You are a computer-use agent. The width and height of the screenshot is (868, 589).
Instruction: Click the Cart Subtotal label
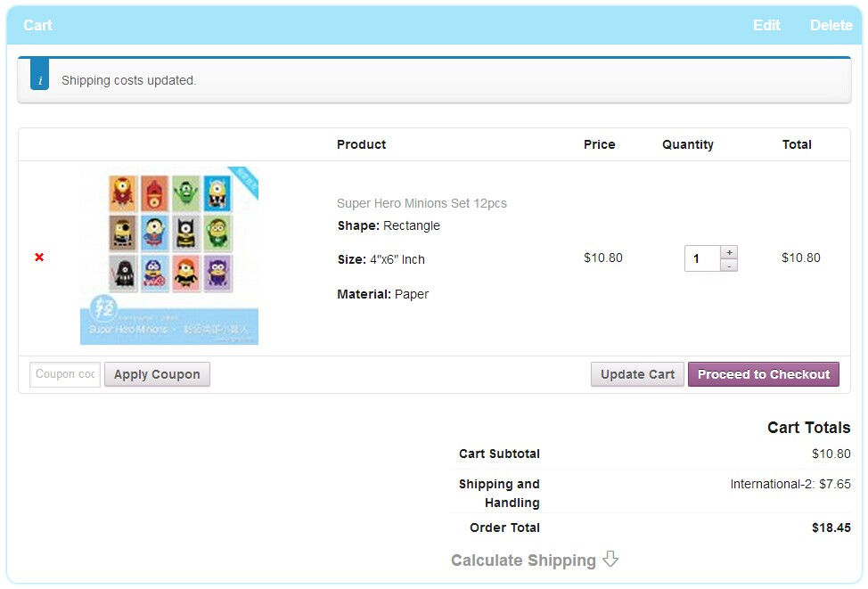[499, 454]
